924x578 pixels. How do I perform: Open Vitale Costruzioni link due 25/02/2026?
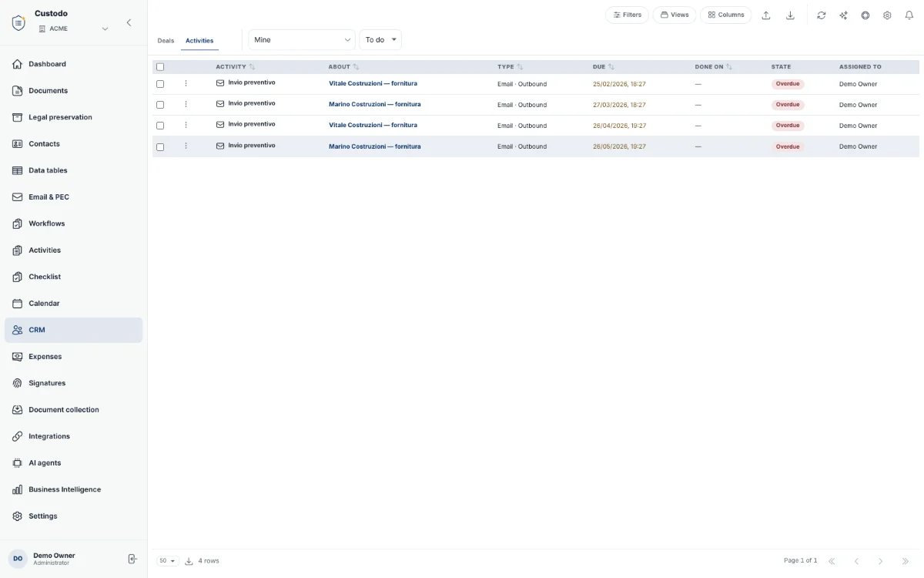pos(373,83)
